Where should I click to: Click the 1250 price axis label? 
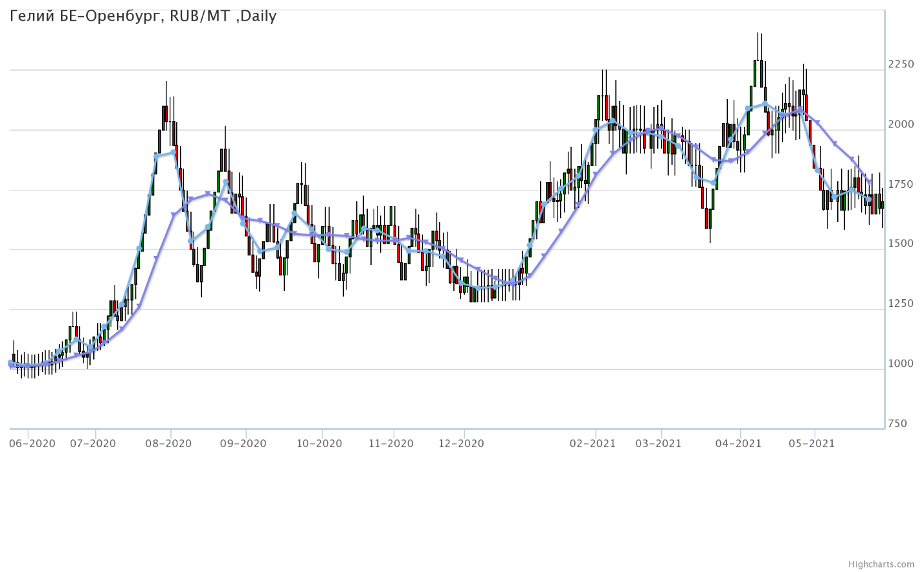click(901, 304)
